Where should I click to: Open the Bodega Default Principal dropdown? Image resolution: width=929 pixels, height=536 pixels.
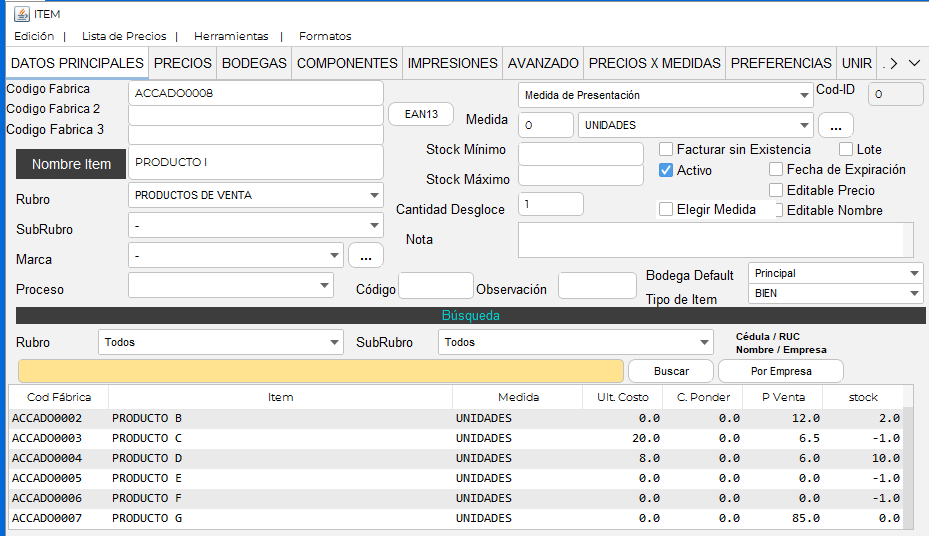pyautogui.click(x=914, y=274)
